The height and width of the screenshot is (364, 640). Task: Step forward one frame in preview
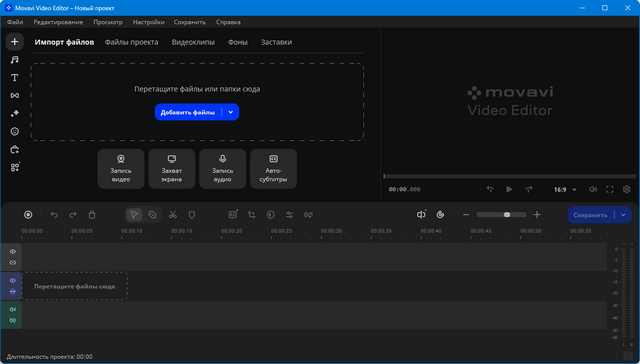point(529,189)
